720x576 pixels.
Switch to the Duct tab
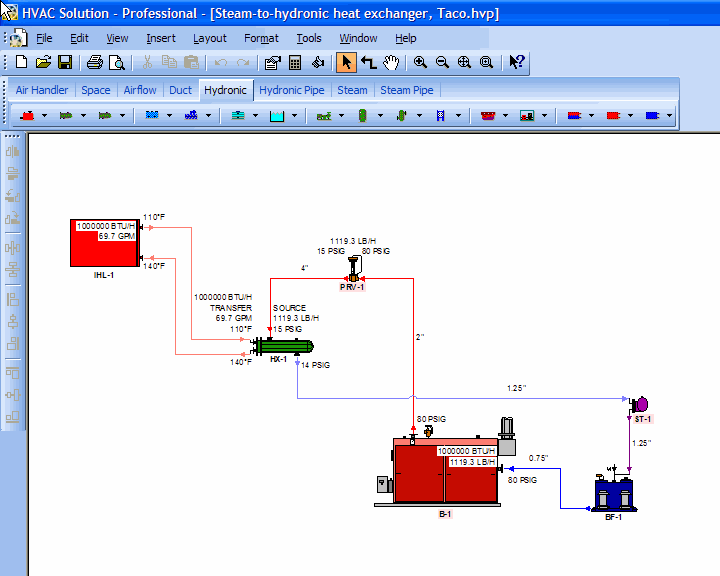coord(180,90)
